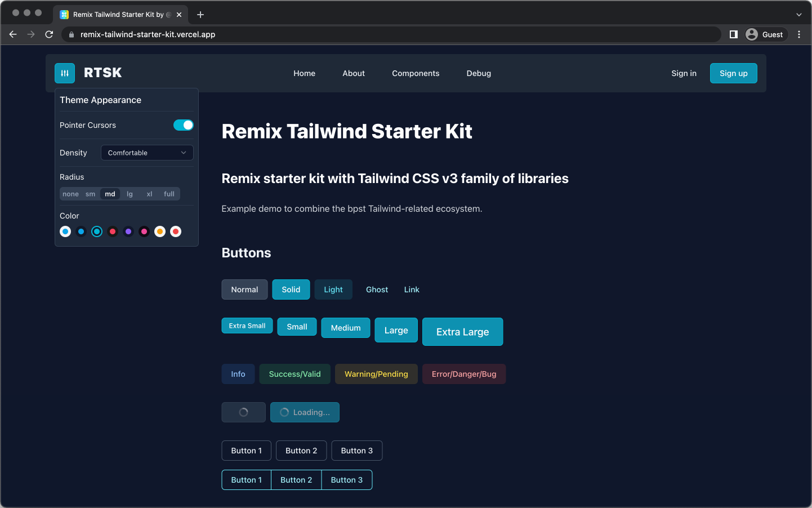Viewport: 812px width, 508px height.
Task: Click the Extra Large button
Action: click(x=462, y=332)
